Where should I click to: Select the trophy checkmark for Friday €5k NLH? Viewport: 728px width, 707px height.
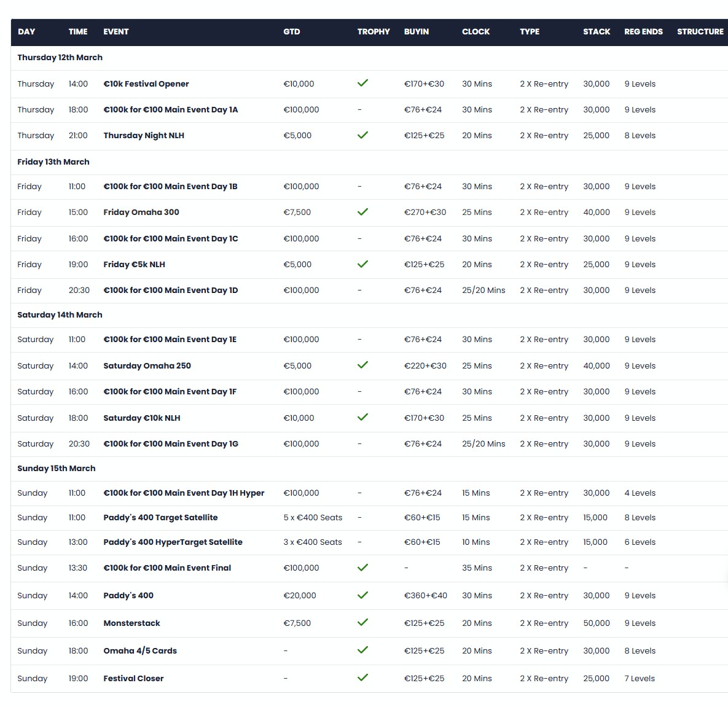[x=362, y=264]
